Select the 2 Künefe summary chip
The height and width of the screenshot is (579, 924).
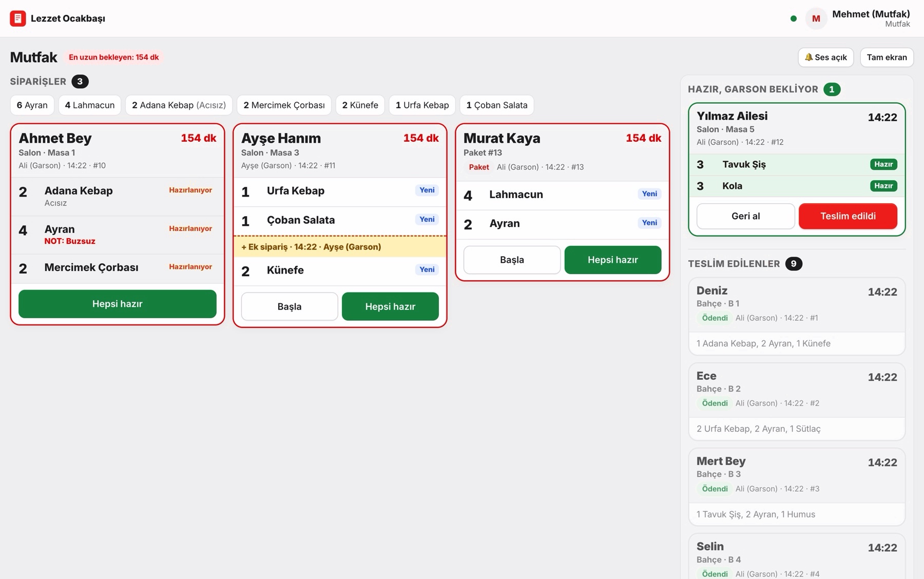pos(360,105)
